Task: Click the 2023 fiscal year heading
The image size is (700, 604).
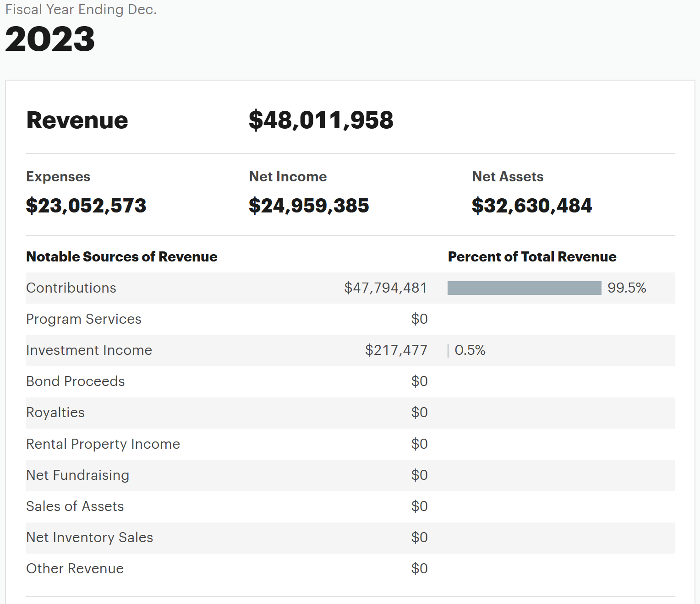Action: [x=50, y=39]
